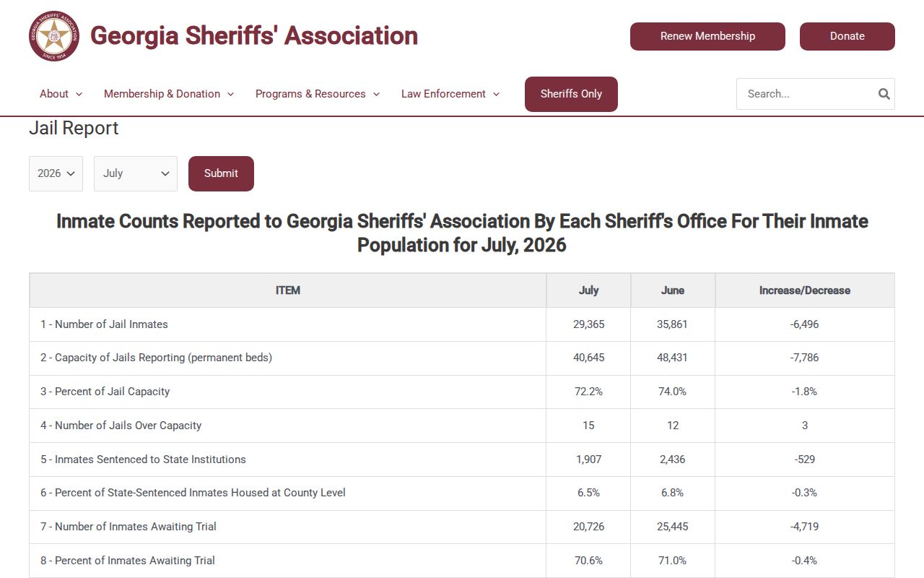Open the July month dropdown

[136, 173]
